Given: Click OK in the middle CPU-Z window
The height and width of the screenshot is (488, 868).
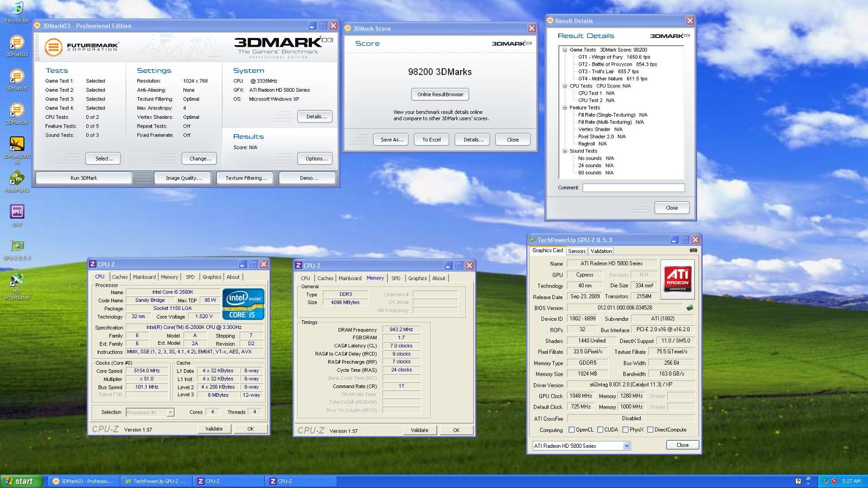Looking at the screenshot, I should point(456,430).
